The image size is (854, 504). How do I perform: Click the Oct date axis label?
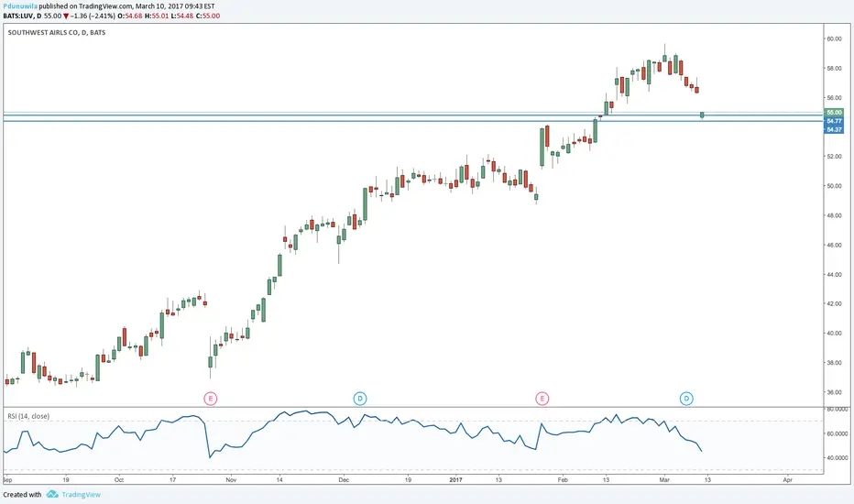[119, 480]
